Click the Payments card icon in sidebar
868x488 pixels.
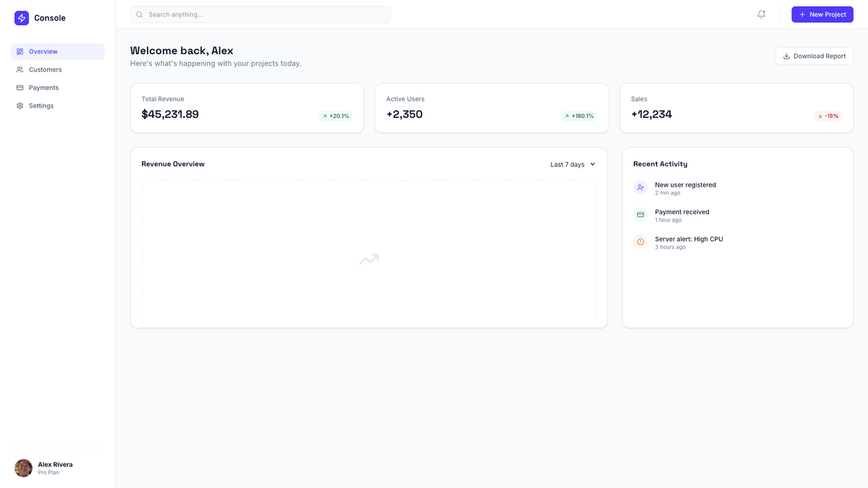point(20,87)
